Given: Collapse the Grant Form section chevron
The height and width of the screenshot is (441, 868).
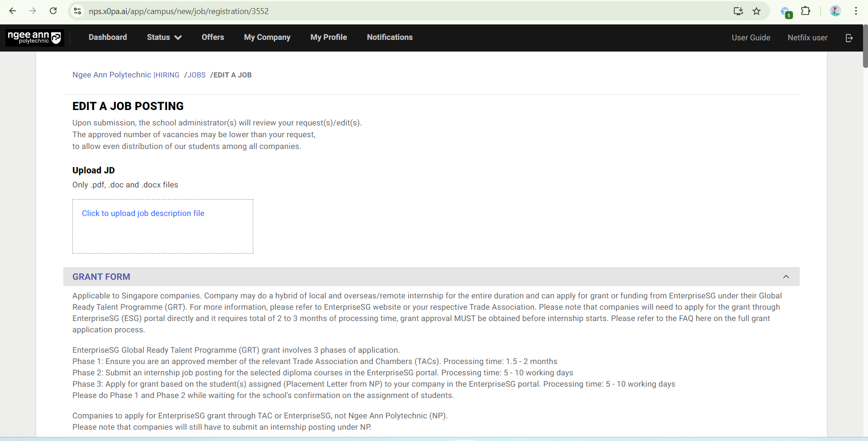Looking at the screenshot, I should click(786, 276).
